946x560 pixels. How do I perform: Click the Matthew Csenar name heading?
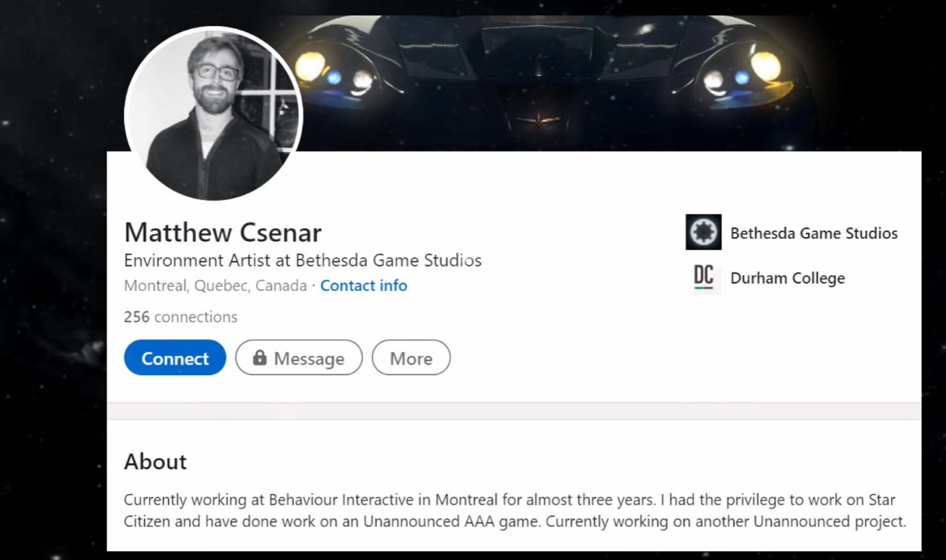click(222, 233)
